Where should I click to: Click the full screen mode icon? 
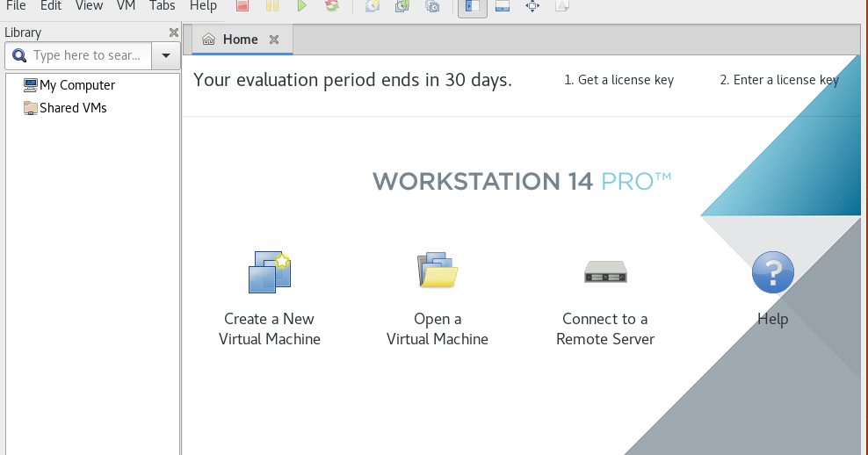coord(532,6)
